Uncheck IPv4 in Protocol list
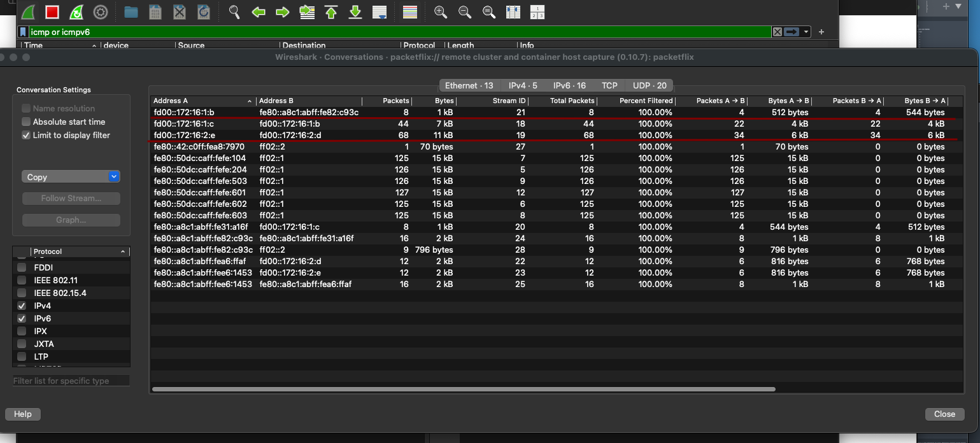 tap(22, 306)
